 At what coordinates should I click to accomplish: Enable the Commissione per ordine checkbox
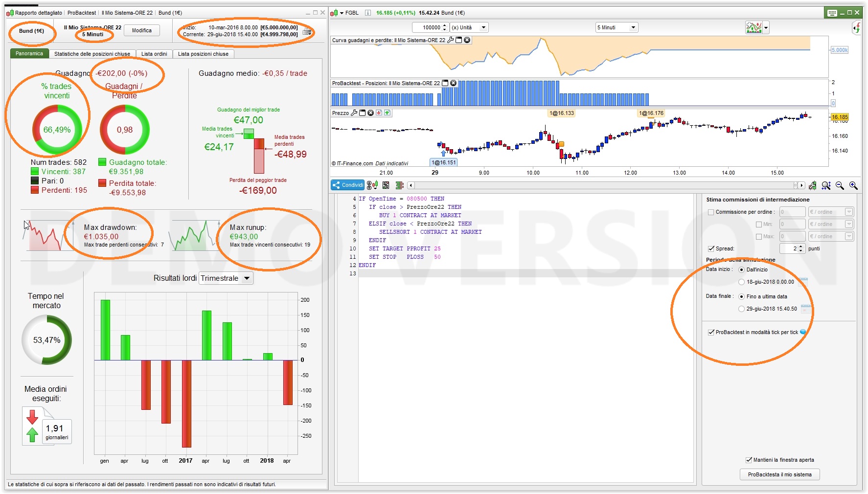click(x=711, y=212)
